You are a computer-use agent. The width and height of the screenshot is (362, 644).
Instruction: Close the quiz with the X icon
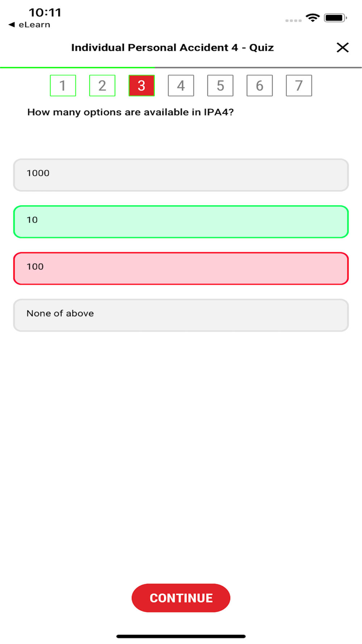pyautogui.click(x=342, y=47)
